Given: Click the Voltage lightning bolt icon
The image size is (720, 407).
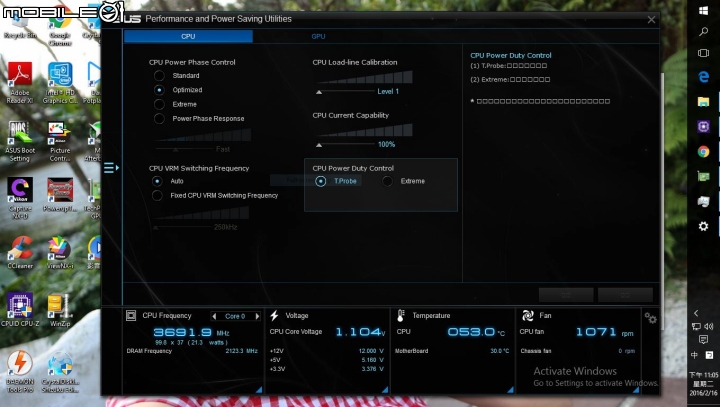Looking at the screenshot, I should pyautogui.click(x=274, y=316).
